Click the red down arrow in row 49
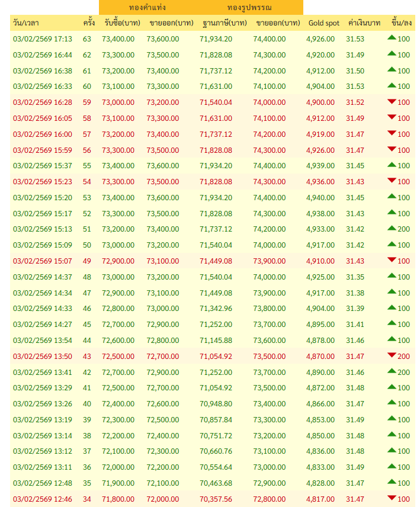420x507 pixels. point(392,260)
